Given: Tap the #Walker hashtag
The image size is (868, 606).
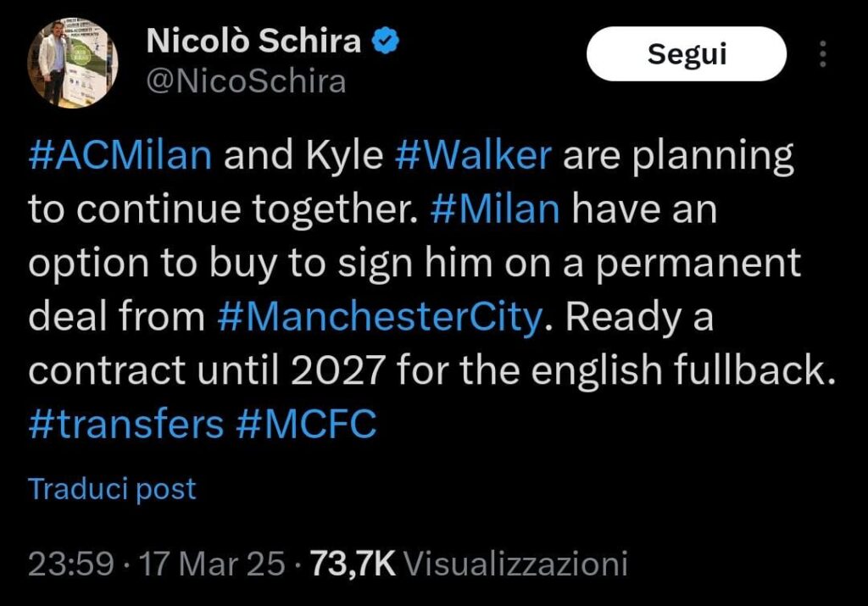Looking at the screenshot, I should click(474, 157).
